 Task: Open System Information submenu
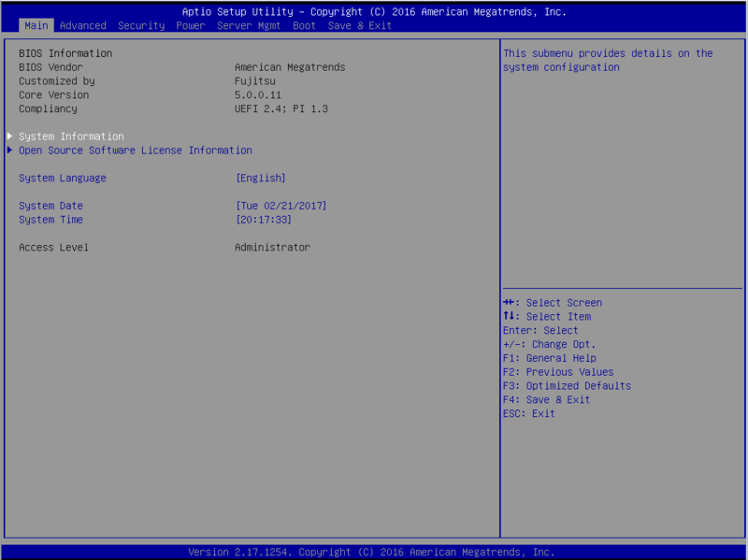click(x=71, y=136)
